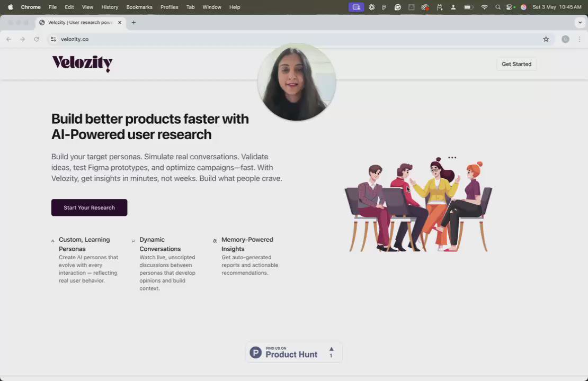Click the Figma menu bar icon

point(384,7)
